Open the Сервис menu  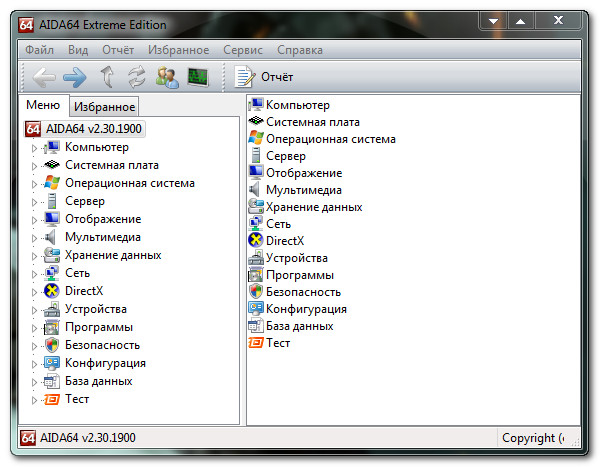(x=243, y=49)
